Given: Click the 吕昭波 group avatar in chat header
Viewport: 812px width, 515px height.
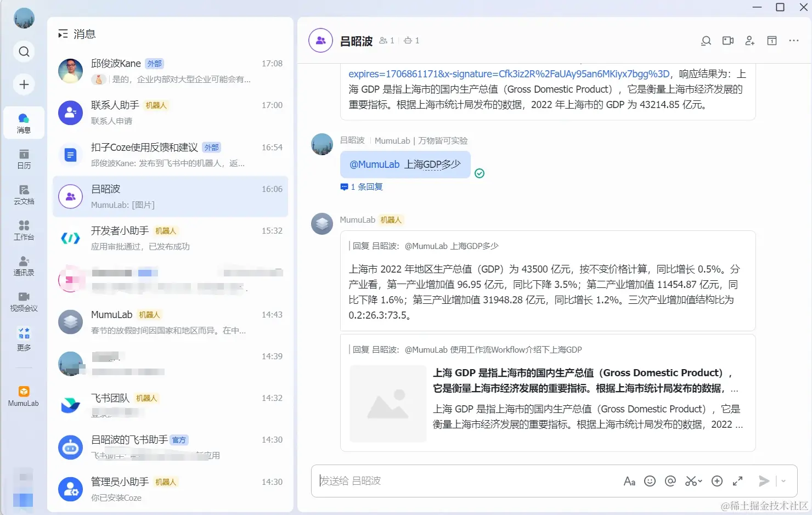Looking at the screenshot, I should tap(321, 41).
